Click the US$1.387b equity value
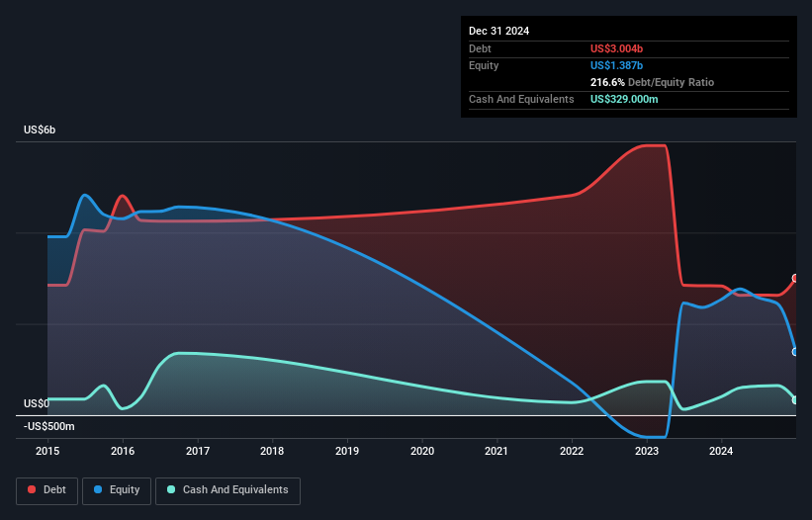The width and height of the screenshot is (812, 520). 616,65
